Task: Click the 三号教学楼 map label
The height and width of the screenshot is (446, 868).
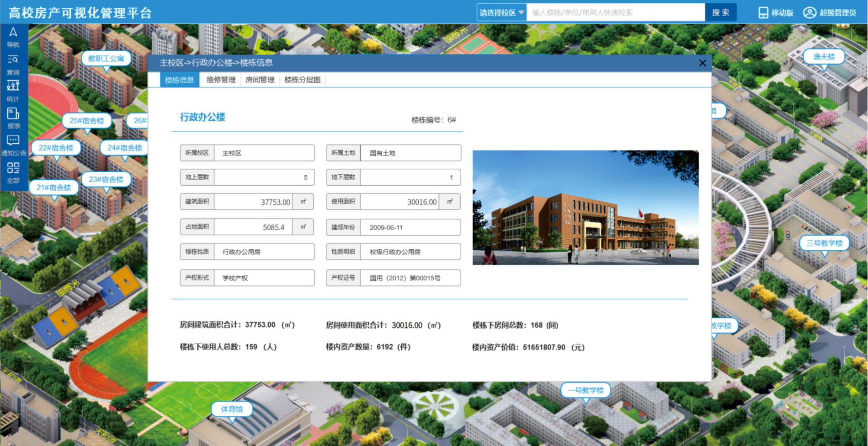Action: pyautogui.click(x=825, y=243)
